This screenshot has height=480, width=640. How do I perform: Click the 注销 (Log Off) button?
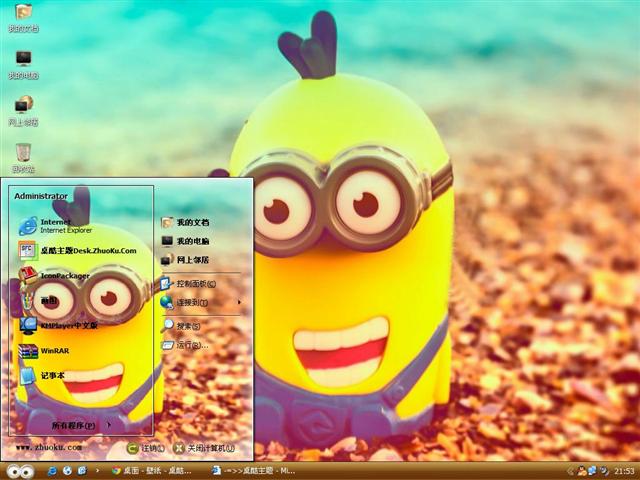click(x=143, y=448)
